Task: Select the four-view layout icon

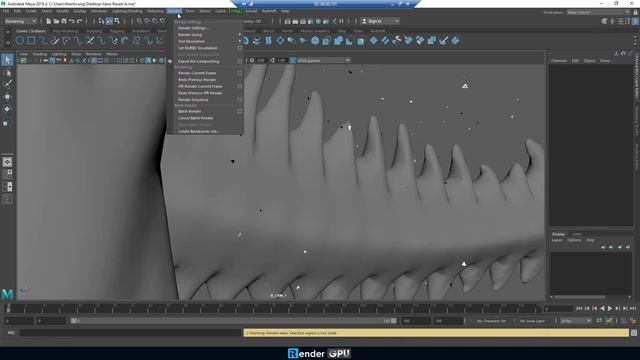Action: [7, 174]
